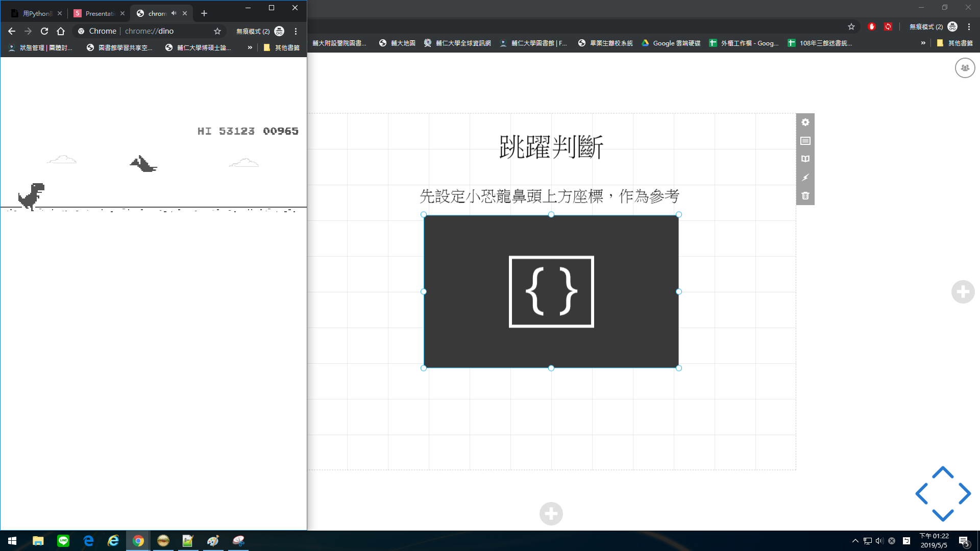Open speaker notes book icon
980x551 pixels.
point(805,159)
